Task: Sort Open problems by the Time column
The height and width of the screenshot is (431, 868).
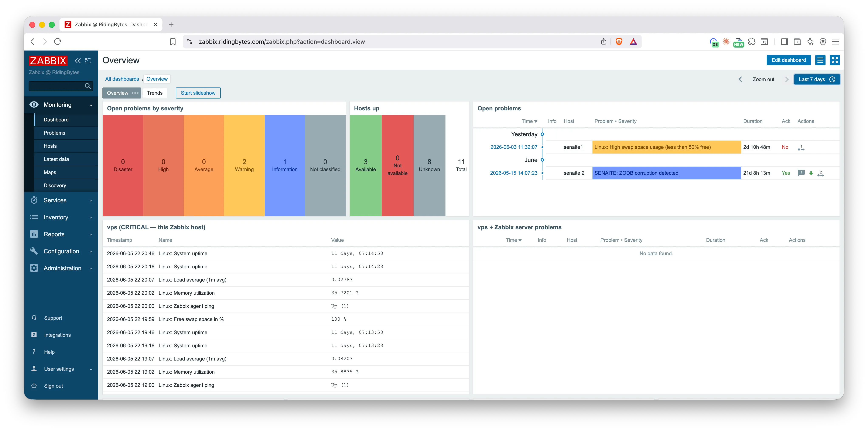Action: tap(529, 121)
